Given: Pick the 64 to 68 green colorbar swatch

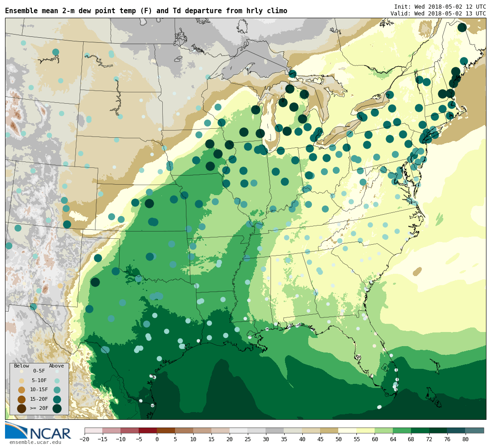Looking at the screenshot, I should [402, 430].
